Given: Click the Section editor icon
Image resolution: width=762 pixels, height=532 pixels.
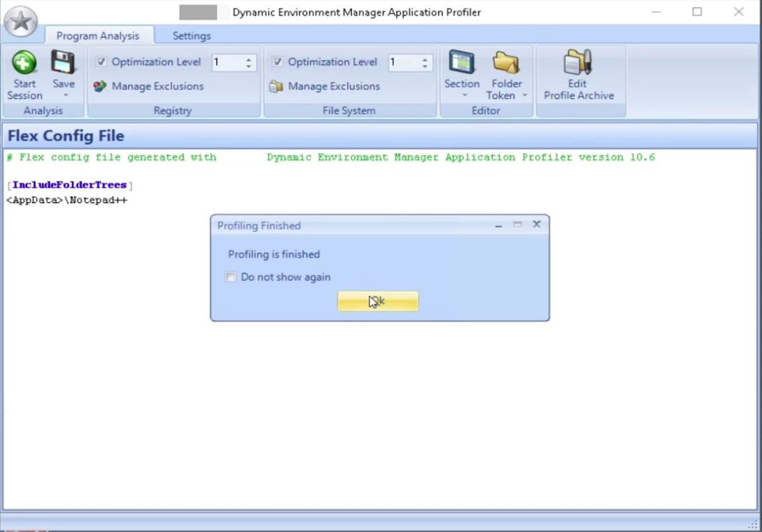Looking at the screenshot, I should tap(461, 63).
